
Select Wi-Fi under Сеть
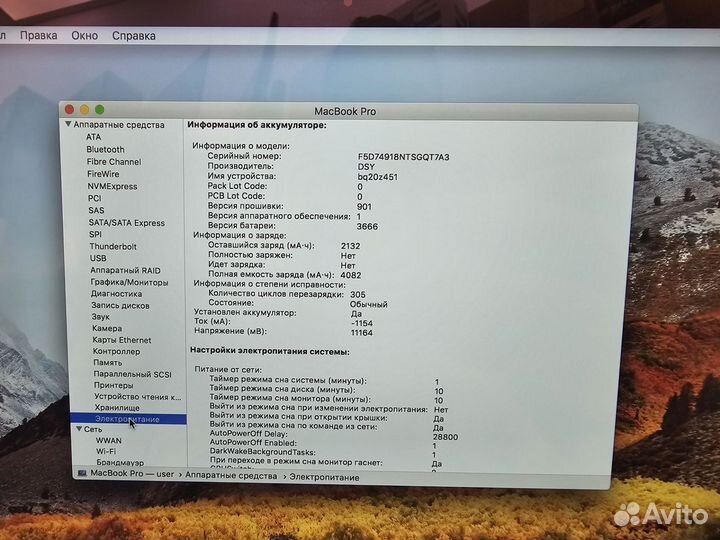click(x=106, y=451)
